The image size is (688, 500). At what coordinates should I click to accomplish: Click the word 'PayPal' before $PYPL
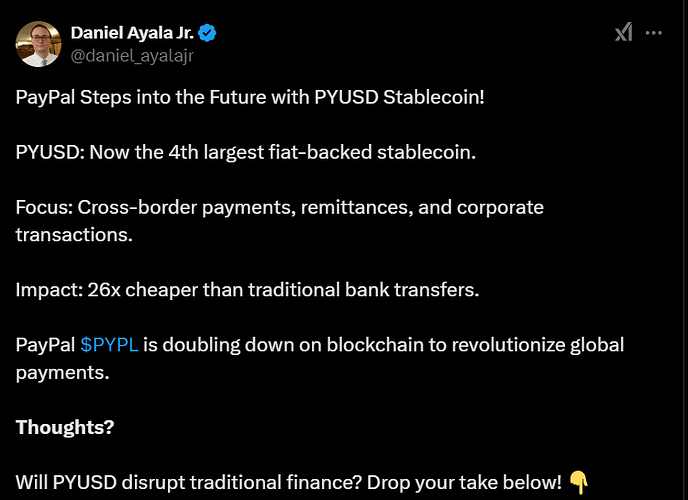[45, 345]
